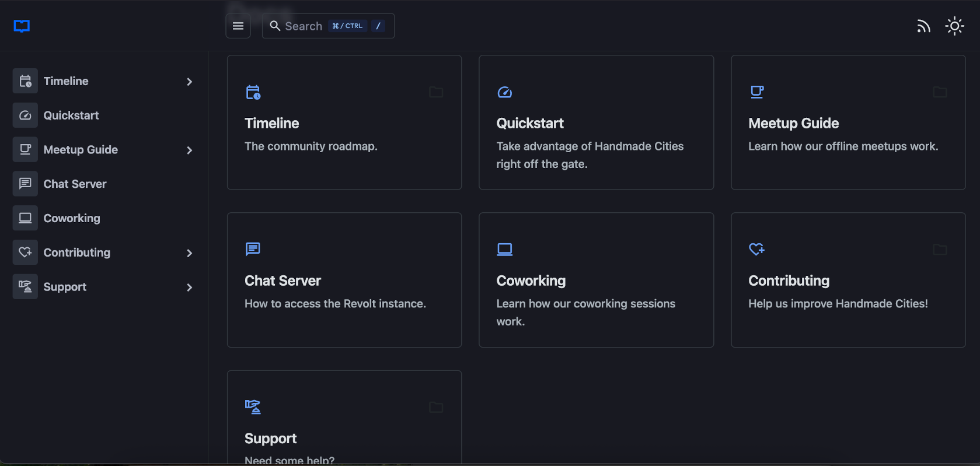
Task: Open the Meetup Guide sidebar item
Action: tap(81, 150)
